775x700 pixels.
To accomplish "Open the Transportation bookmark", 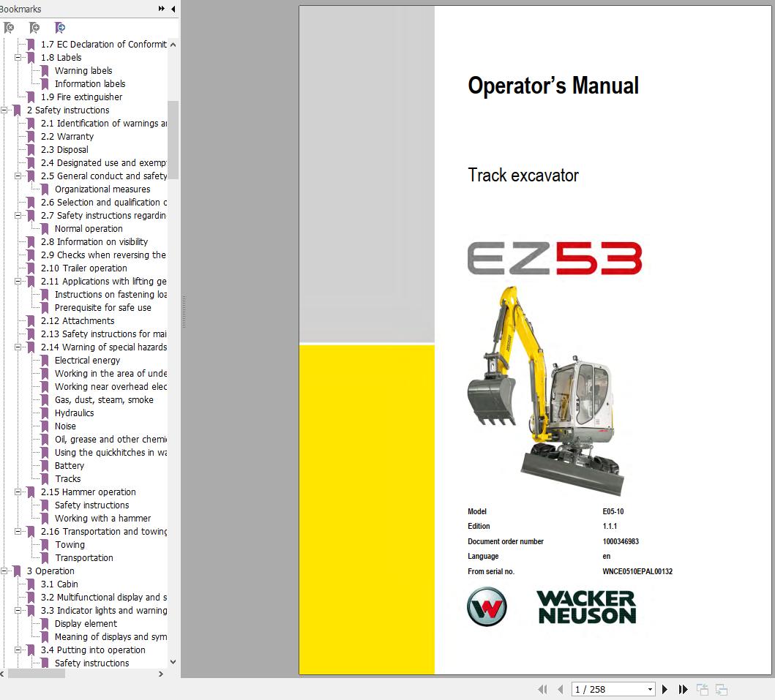I will (84, 557).
